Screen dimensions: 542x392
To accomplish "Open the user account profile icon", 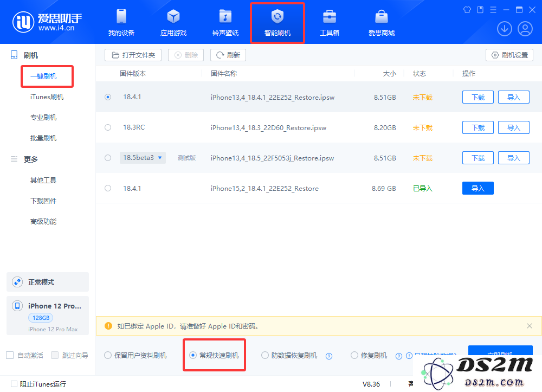I will click(525, 29).
